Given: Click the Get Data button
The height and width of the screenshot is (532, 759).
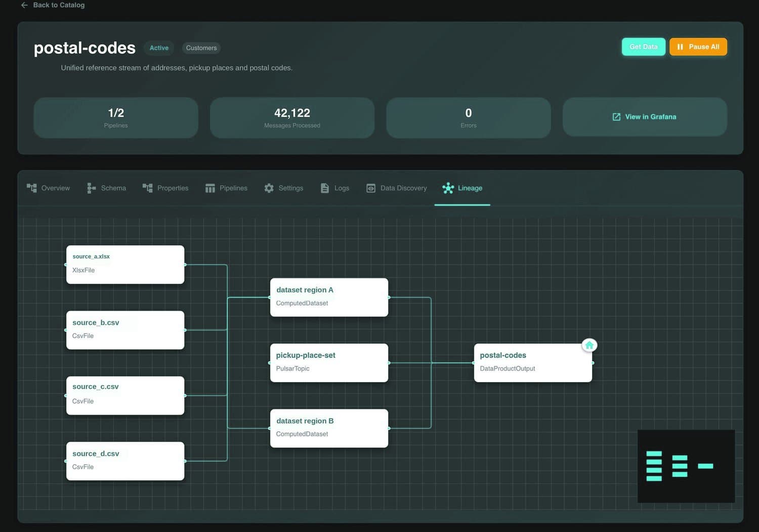Looking at the screenshot, I should 644,47.
